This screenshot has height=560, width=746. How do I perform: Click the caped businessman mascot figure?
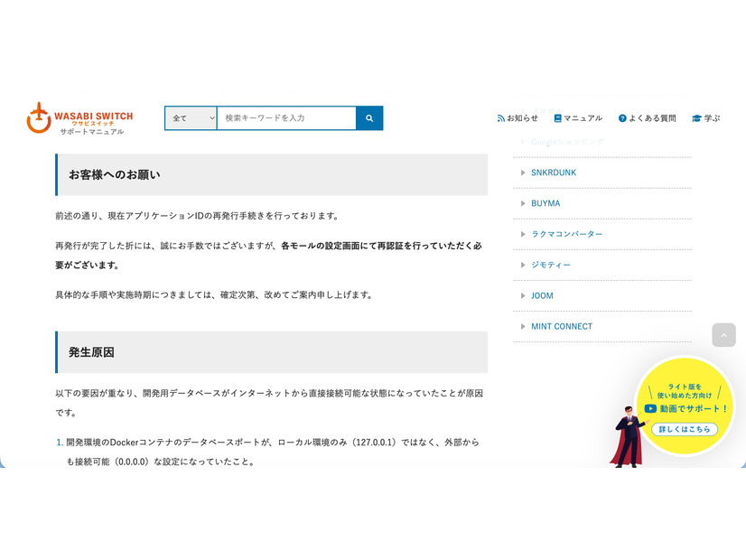click(628, 437)
